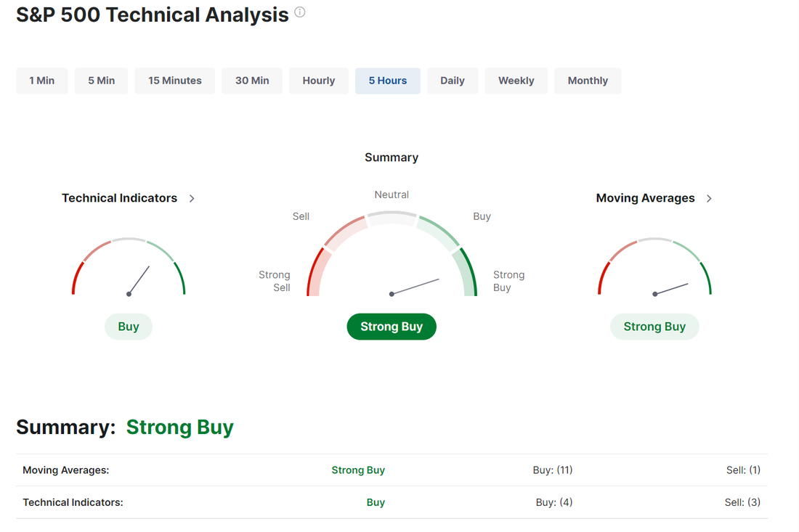Switch to the Hourly timeframe
Viewport: 799px width, 532px height.
[x=318, y=81]
